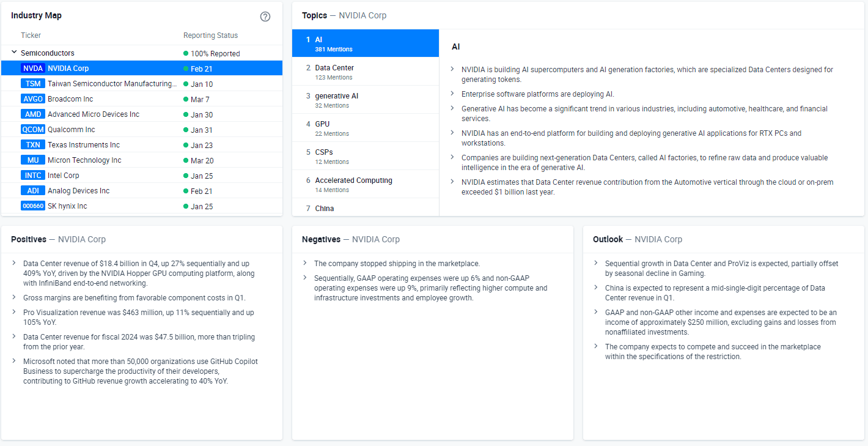Select the Accelerated Computing topic

(x=366, y=184)
